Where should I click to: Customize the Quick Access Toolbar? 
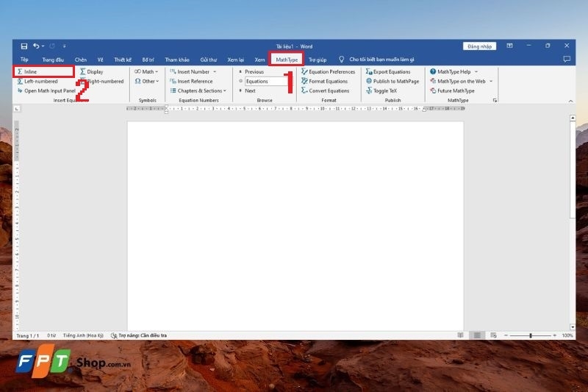click(x=65, y=46)
